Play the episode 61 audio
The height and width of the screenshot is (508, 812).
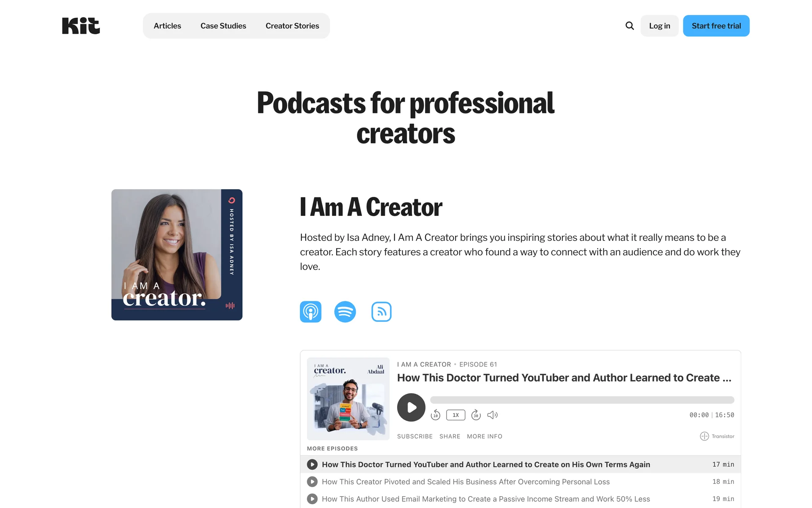click(x=411, y=407)
